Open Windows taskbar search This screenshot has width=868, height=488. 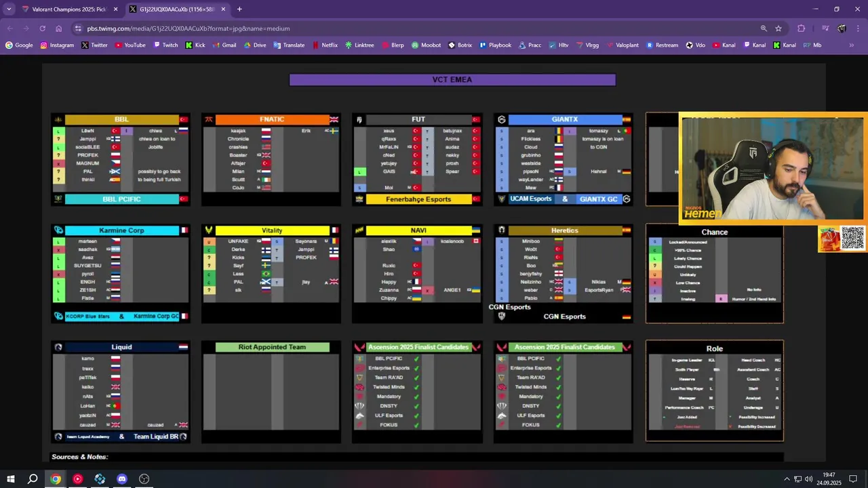pyautogui.click(x=33, y=479)
